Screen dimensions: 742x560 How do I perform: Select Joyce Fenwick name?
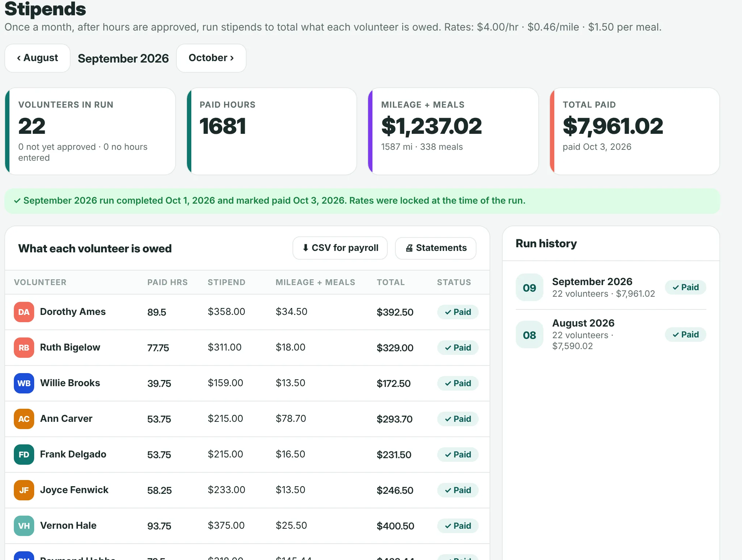pyautogui.click(x=74, y=490)
